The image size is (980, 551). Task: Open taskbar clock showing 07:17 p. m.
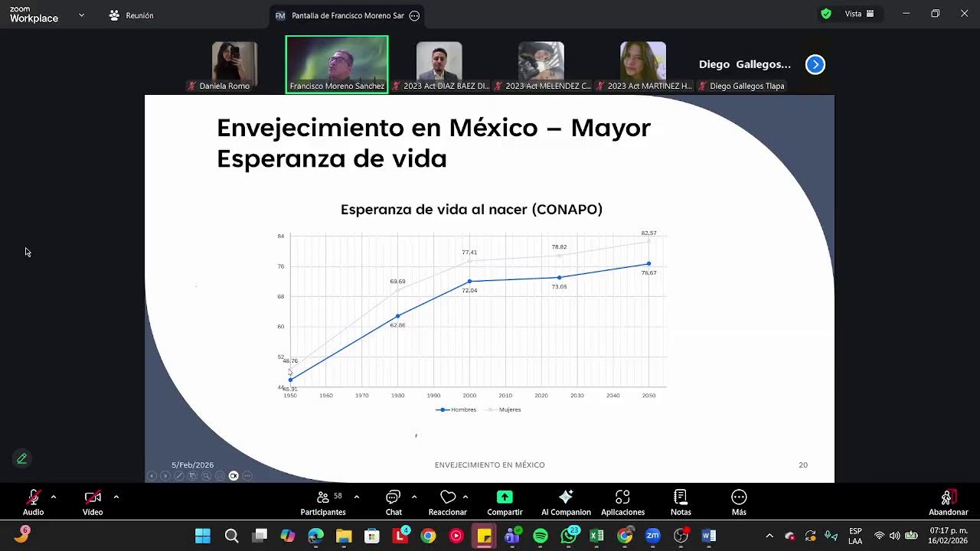948,536
